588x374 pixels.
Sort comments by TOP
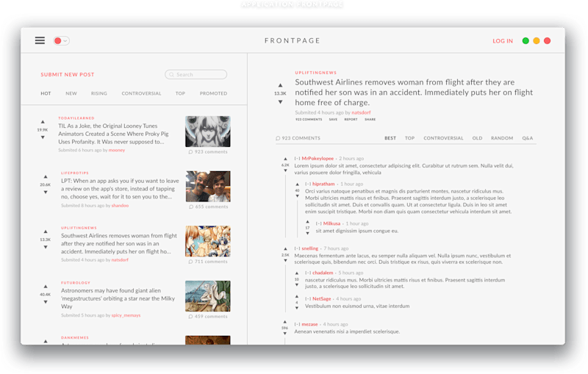(409, 138)
